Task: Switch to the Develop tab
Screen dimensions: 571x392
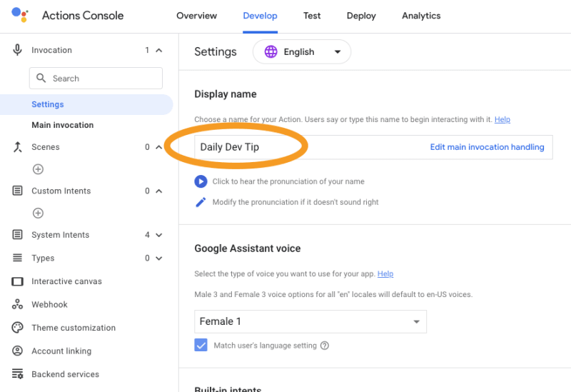Action: tap(260, 16)
